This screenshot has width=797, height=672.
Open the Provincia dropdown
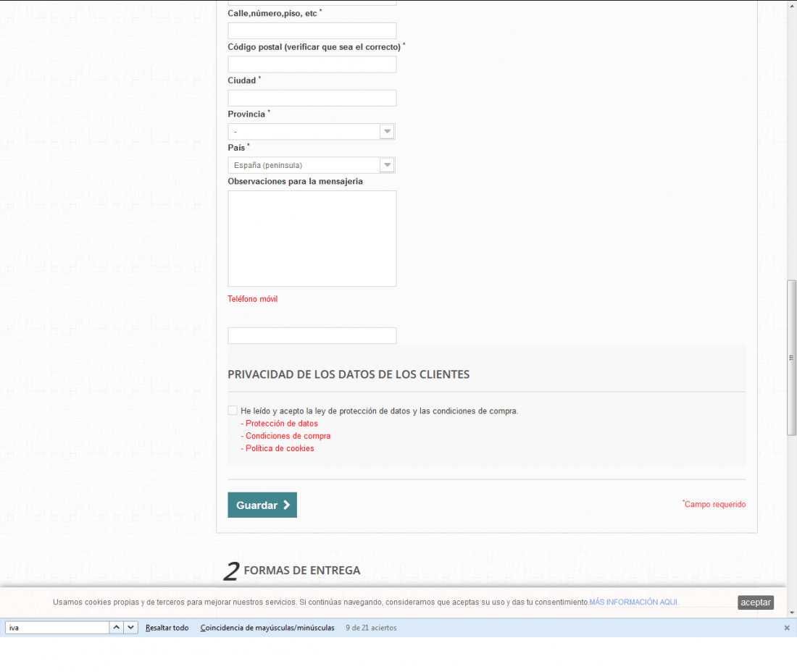pyautogui.click(x=311, y=132)
